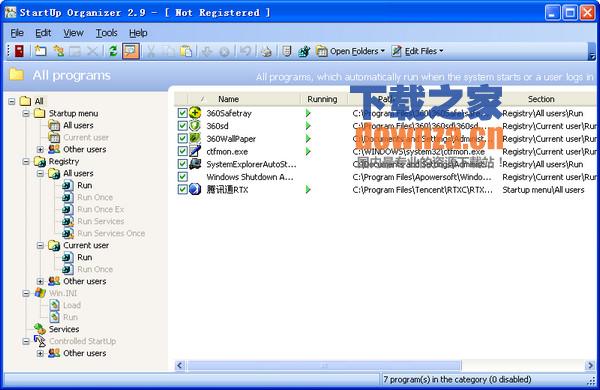Click the scroll right arrow

pos(590,366)
